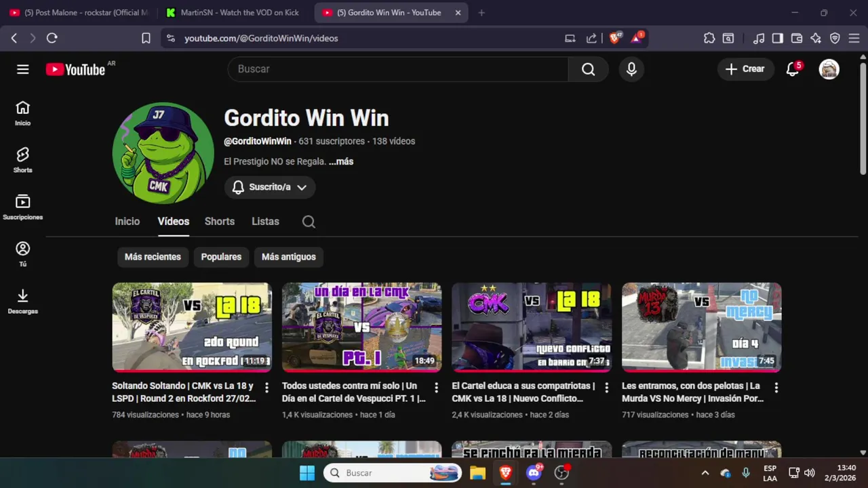Open the Brave Shields lion icon
This screenshot has width=868, height=488.
pos(615,38)
